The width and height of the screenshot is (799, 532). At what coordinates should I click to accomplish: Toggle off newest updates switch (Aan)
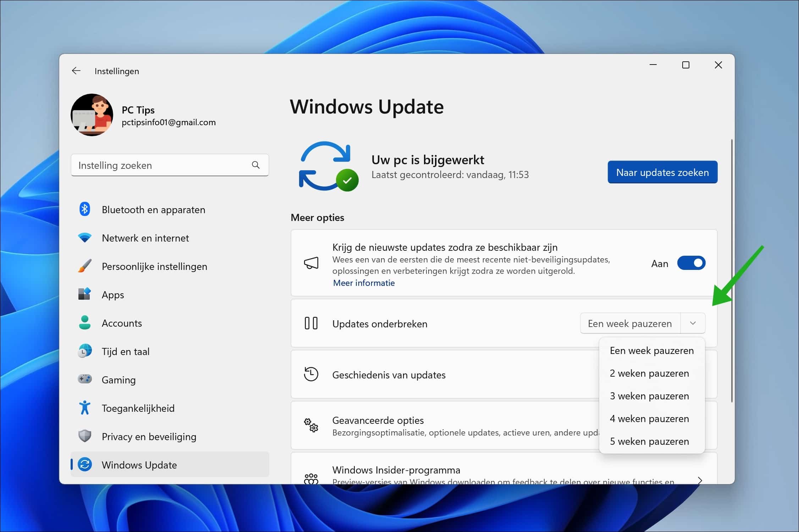pos(691,263)
